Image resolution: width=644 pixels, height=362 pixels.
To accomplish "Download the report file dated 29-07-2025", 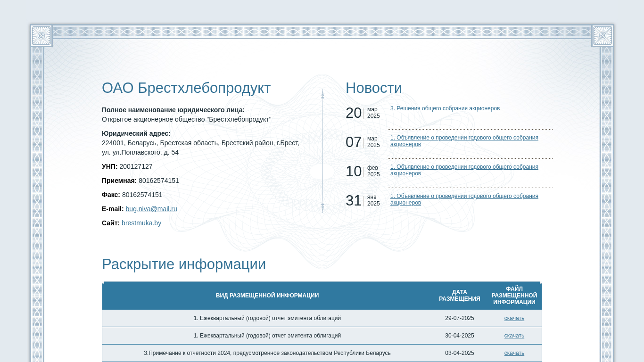I will click(514, 318).
